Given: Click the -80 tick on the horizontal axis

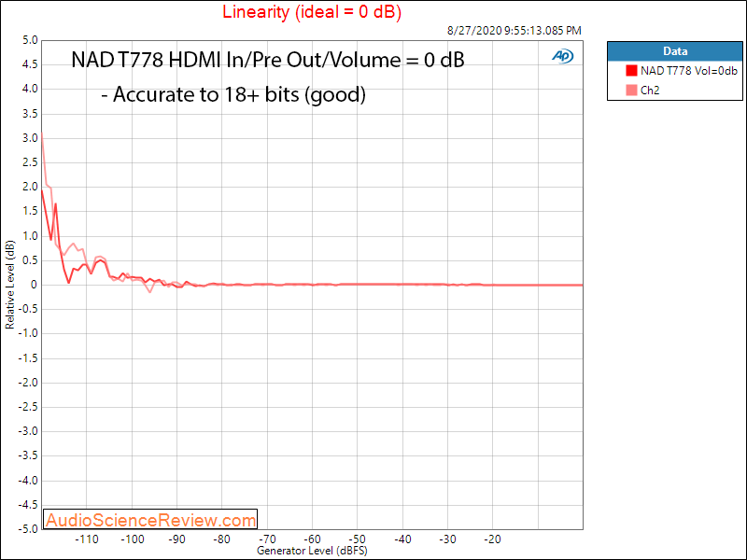Looking at the screenshot, I should [x=222, y=539].
